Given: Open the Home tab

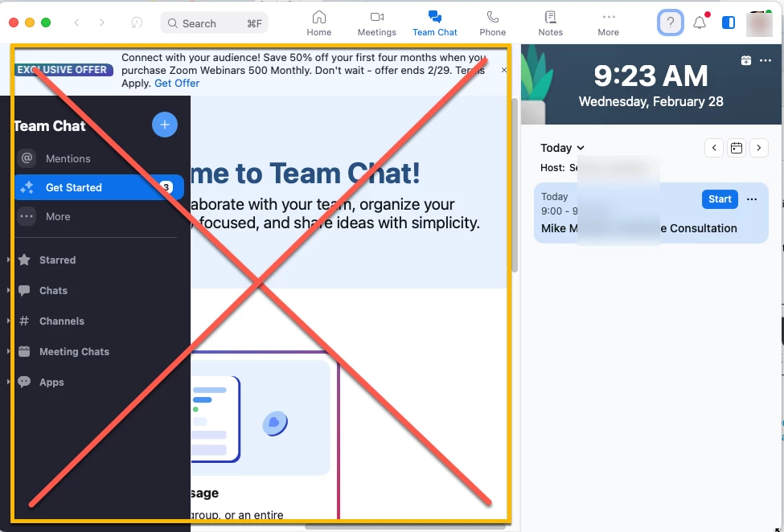Looking at the screenshot, I should point(318,23).
